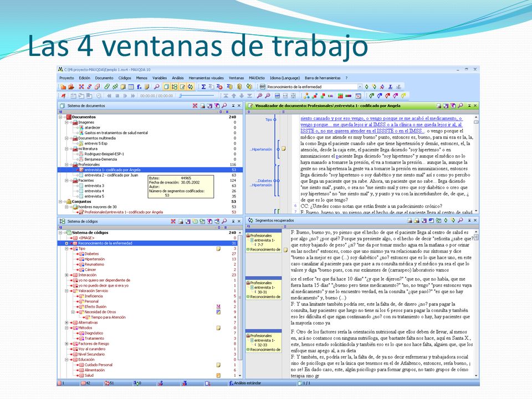Open the MAXDictio menu

pos(257,78)
